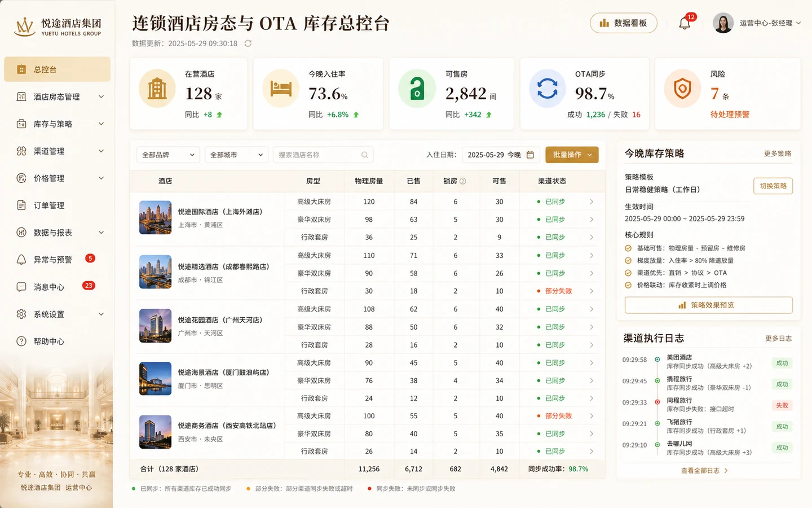The width and height of the screenshot is (812, 508).
Task: Expand the 价格管理 menu chevron
Action: coord(101,178)
